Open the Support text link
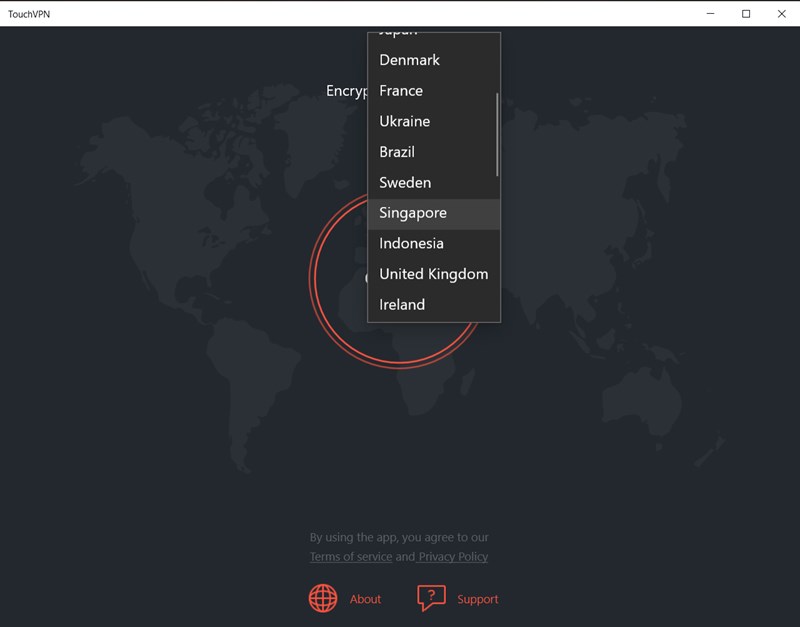The image size is (800, 627). 478,599
